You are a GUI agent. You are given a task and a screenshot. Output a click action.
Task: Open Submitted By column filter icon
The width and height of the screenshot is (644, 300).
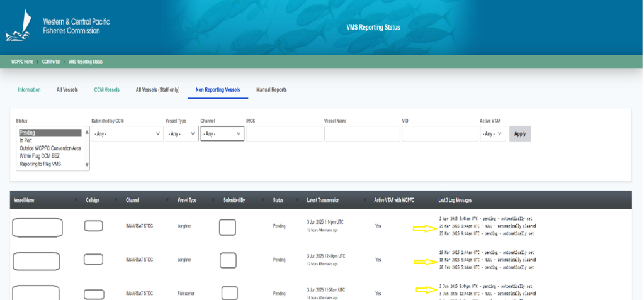click(x=263, y=200)
